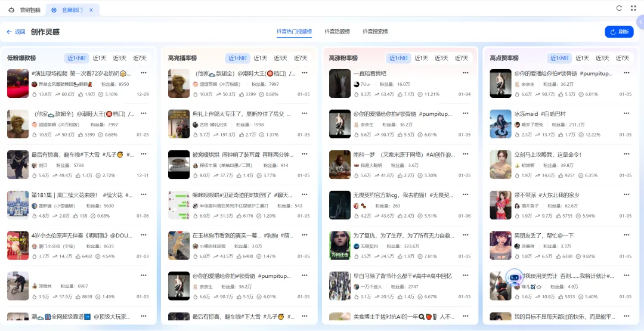Open more menu for 带不带派 video
This screenshot has width=644, height=331.
(x=627, y=194)
